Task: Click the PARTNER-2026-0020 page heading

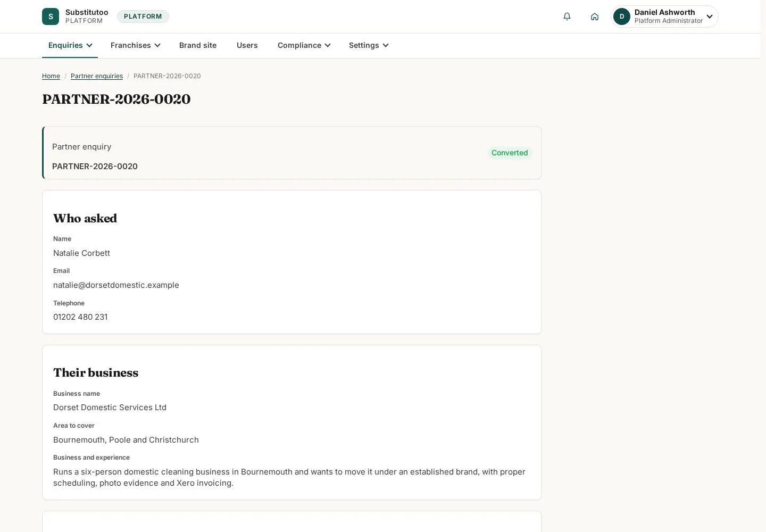Action: click(116, 99)
